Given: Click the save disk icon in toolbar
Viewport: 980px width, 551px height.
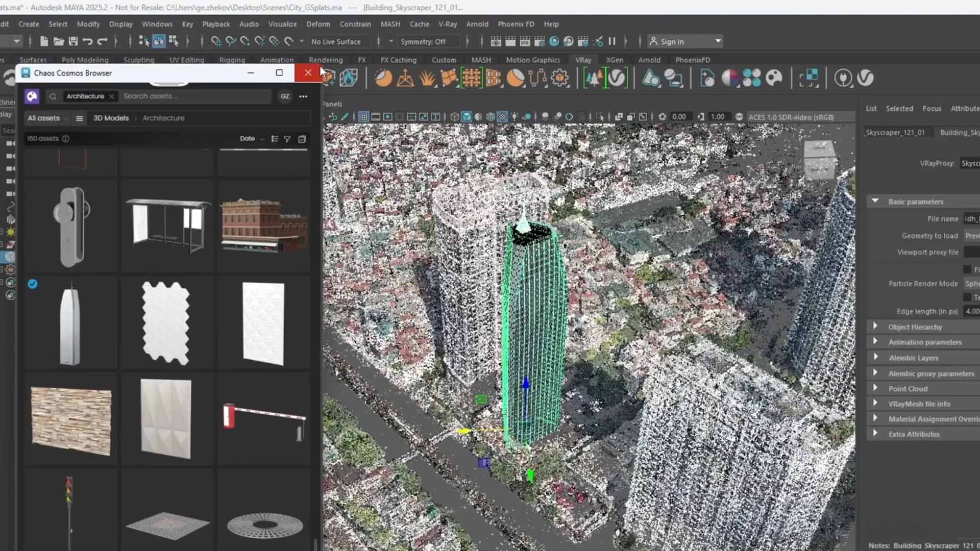Looking at the screenshot, I should [73, 41].
